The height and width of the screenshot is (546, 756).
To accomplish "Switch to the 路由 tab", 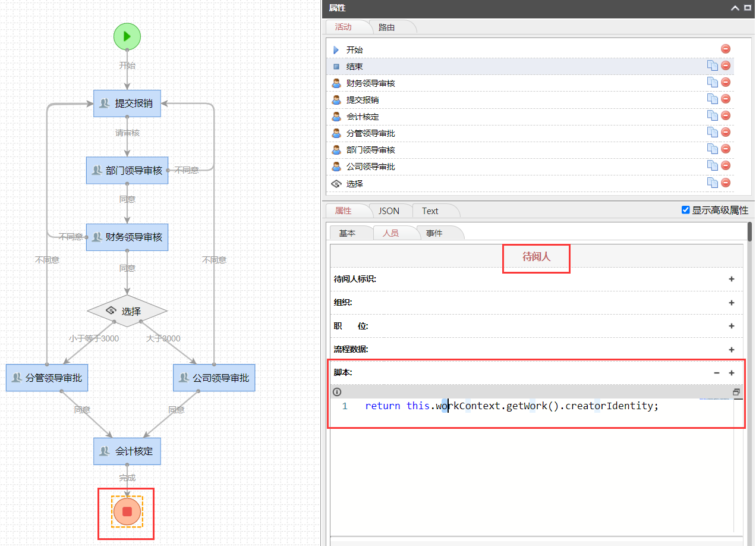I will tap(386, 27).
